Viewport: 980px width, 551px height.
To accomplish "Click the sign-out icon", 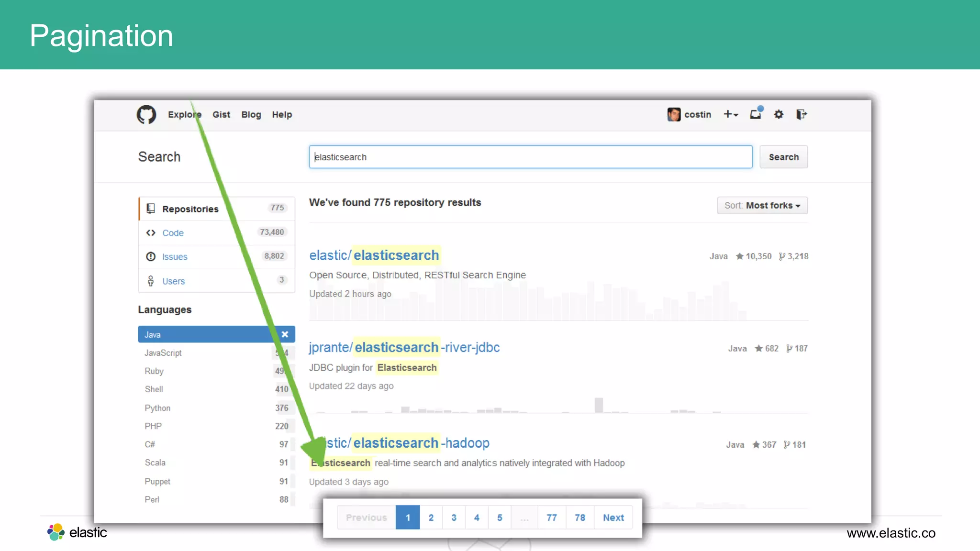I will click(x=802, y=114).
